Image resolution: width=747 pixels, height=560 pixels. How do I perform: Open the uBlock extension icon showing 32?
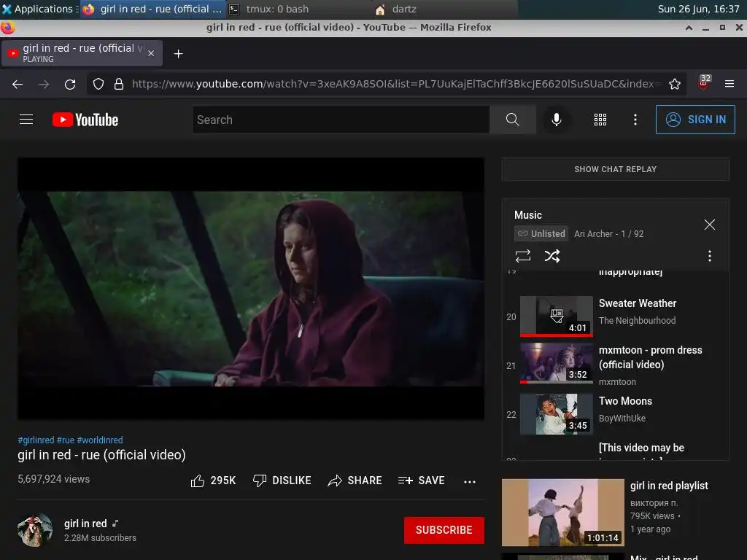click(x=704, y=82)
